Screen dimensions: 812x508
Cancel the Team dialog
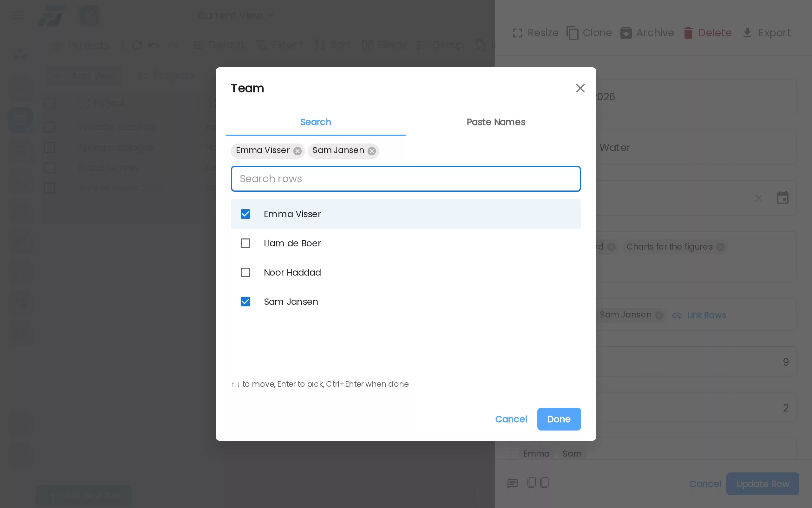pyautogui.click(x=511, y=419)
